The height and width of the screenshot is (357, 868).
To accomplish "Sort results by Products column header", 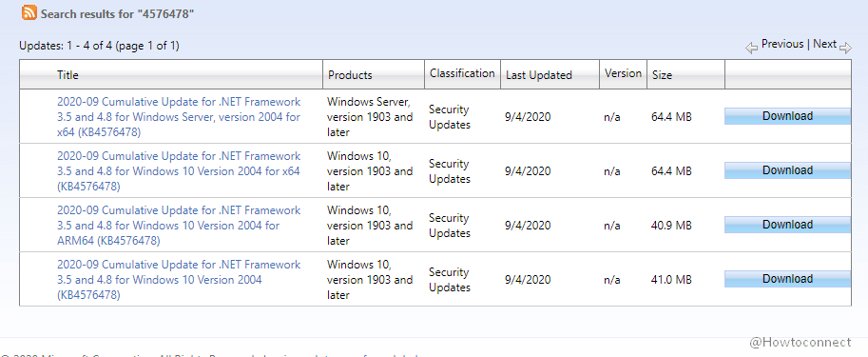I will (x=350, y=75).
